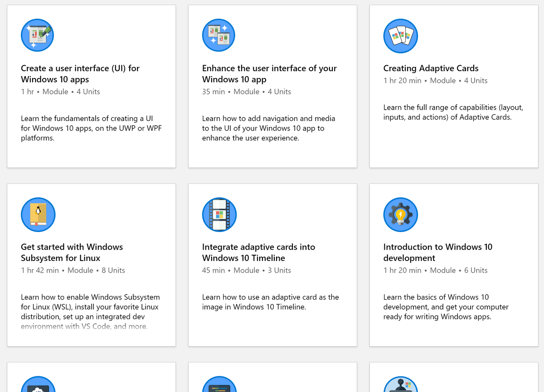Viewport: 544px width, 392px height.
Task: Open 'Get started with Windows Subsystem for Linux'
Action: [72, 252]
